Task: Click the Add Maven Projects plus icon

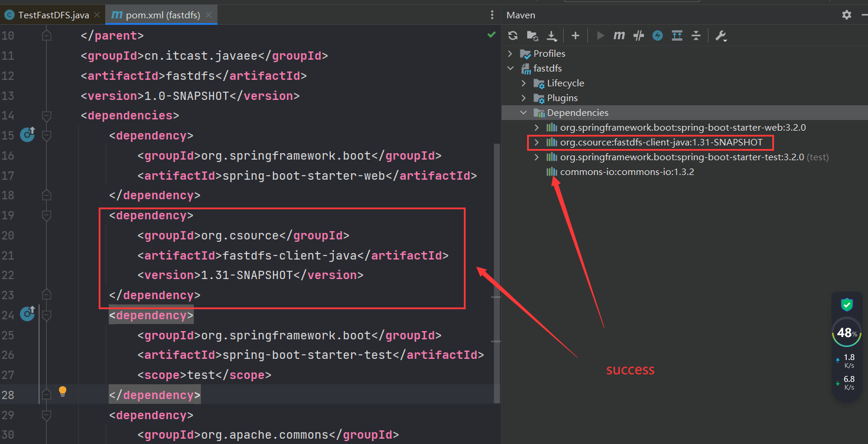Action: (x=576, y=35)
